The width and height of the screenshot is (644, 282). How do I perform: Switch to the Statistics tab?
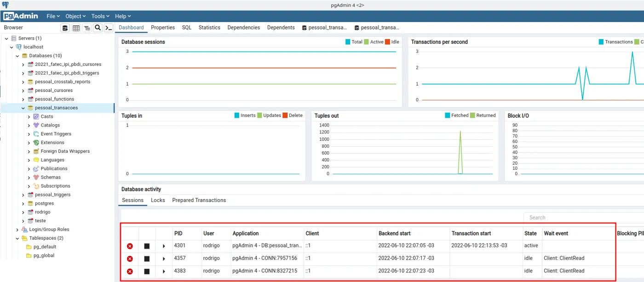point(209,28)
